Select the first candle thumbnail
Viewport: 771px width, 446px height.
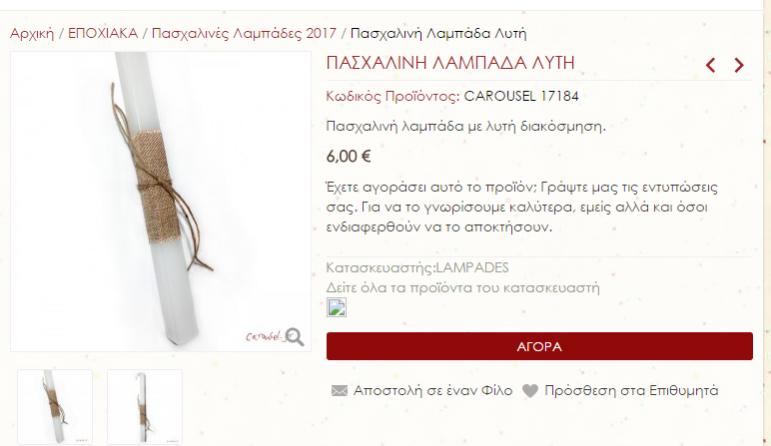pos(55,407)
